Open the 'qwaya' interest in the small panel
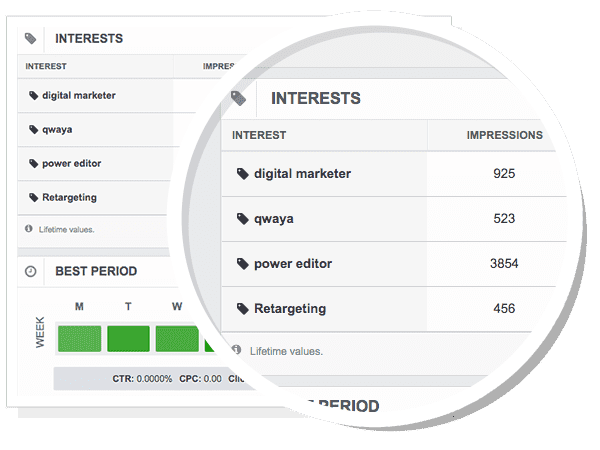600x450 pixels. click(58, 130)
